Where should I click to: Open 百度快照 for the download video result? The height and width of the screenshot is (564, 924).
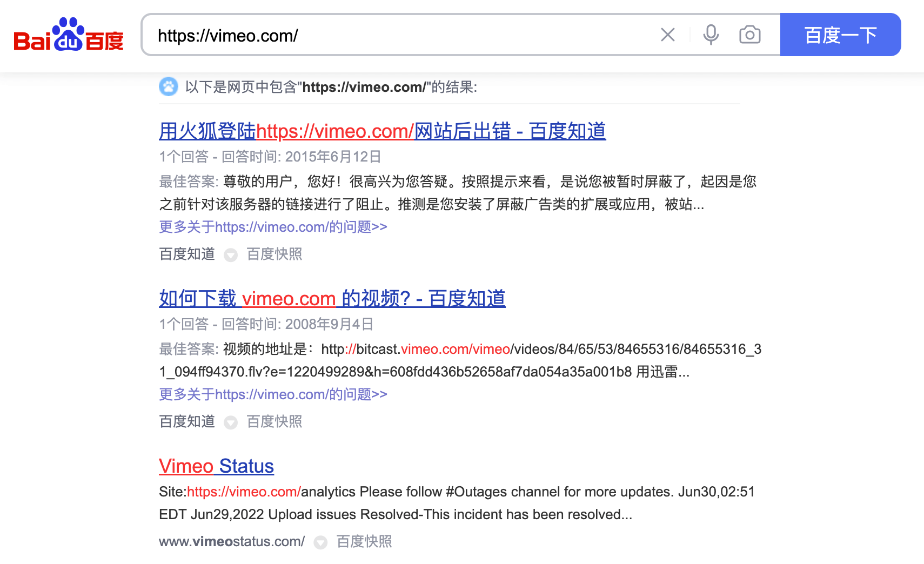click(x=274, y=421)
